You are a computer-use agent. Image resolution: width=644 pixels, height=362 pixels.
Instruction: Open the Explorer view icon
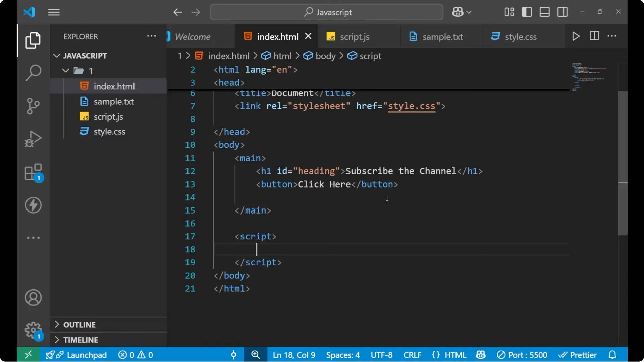33,40
